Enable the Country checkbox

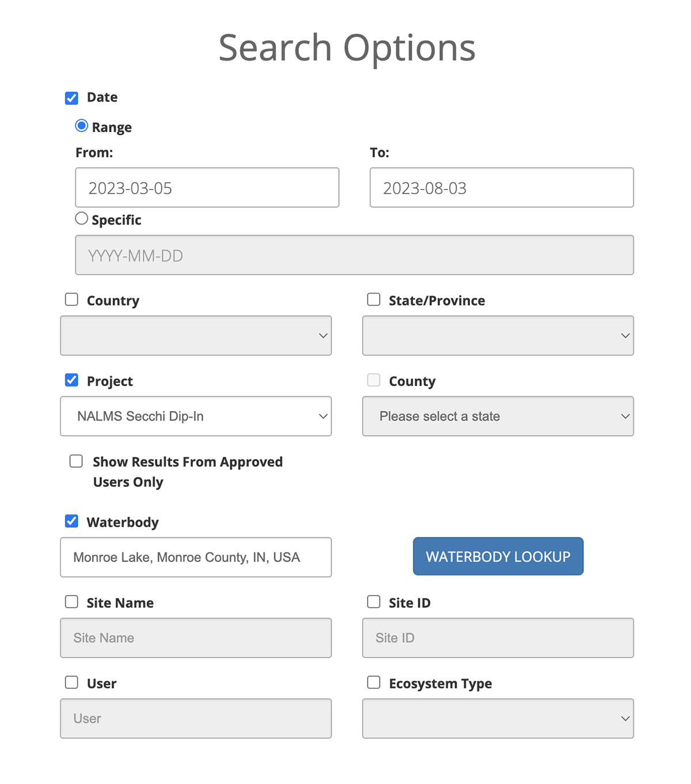click(x=71, y=300)
